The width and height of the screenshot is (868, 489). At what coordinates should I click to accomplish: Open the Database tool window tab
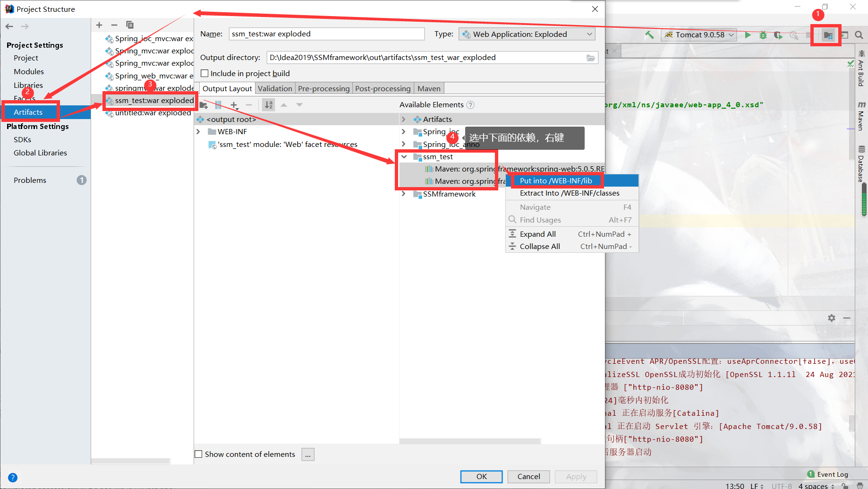click(861, 164)
